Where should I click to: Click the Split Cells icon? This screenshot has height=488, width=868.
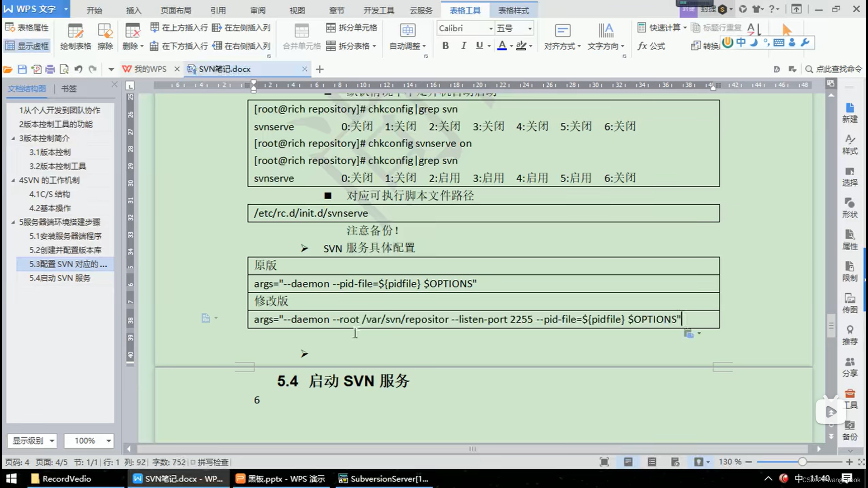(x=331, y=28)
